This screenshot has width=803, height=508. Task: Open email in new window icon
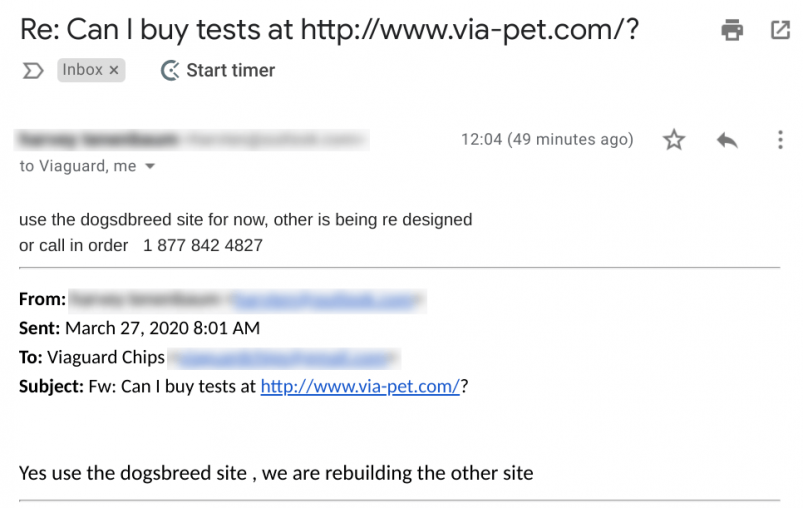[780, 30]
